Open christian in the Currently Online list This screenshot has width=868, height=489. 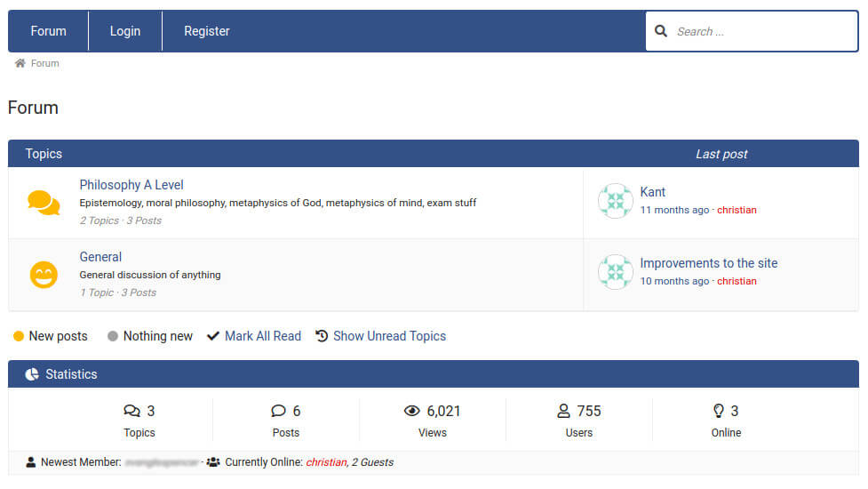(326, 462)
